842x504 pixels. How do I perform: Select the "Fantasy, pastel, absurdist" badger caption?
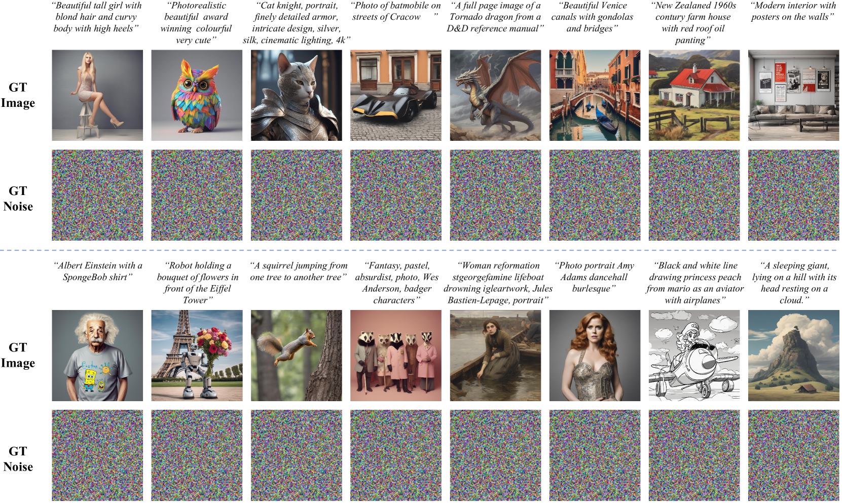(x=397, y=283)
